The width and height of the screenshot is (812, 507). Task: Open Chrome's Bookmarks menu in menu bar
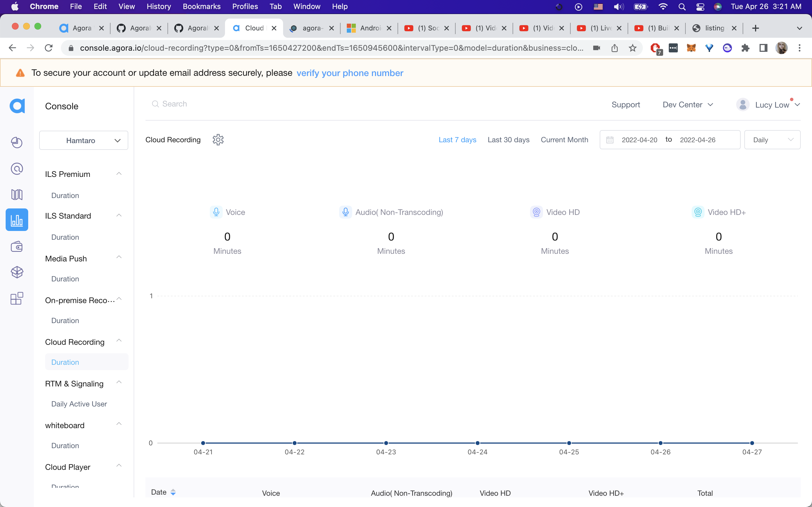(201, 6)
